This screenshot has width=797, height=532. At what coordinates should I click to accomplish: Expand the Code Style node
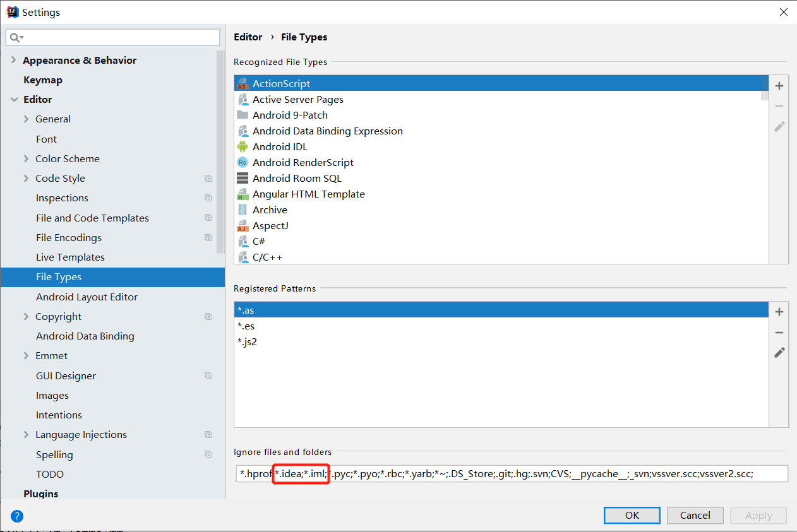click(26, 179)
